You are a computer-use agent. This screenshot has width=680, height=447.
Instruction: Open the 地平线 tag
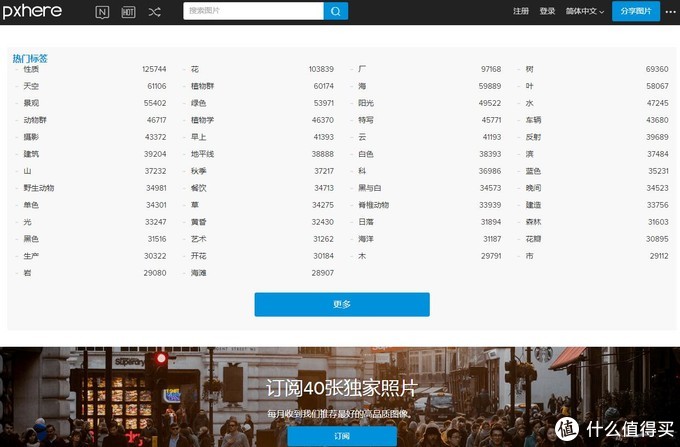click(x=203, y=154)
